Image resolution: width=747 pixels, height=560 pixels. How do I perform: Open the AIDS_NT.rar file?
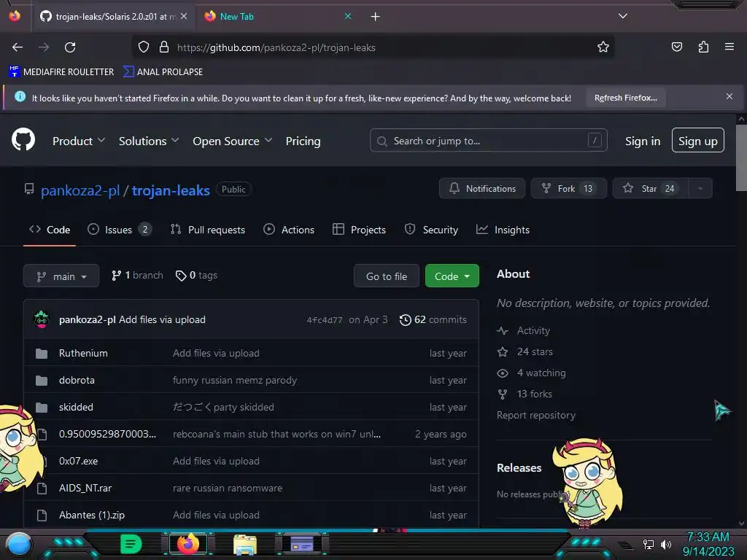coord(85,488)
